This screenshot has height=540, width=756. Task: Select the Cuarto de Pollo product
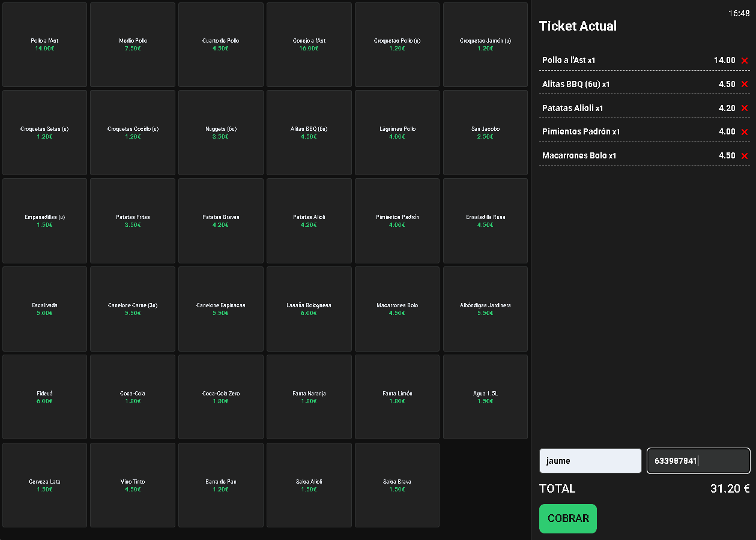pos(221,44)
